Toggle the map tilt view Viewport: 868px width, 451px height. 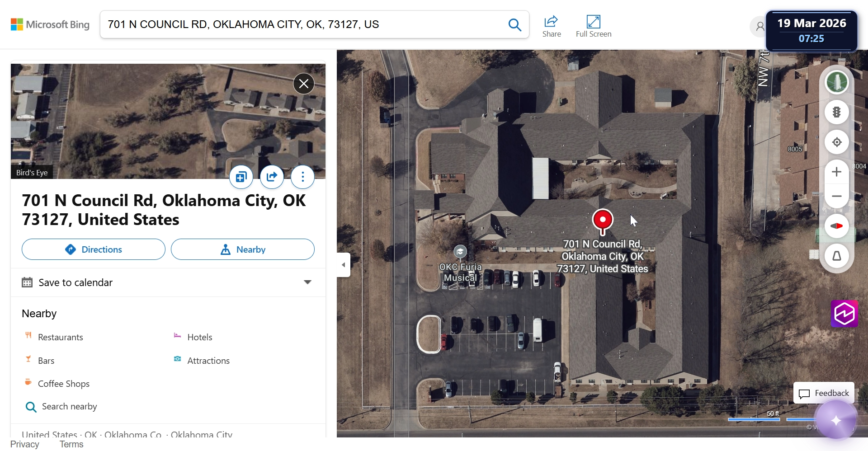[837, 256]
